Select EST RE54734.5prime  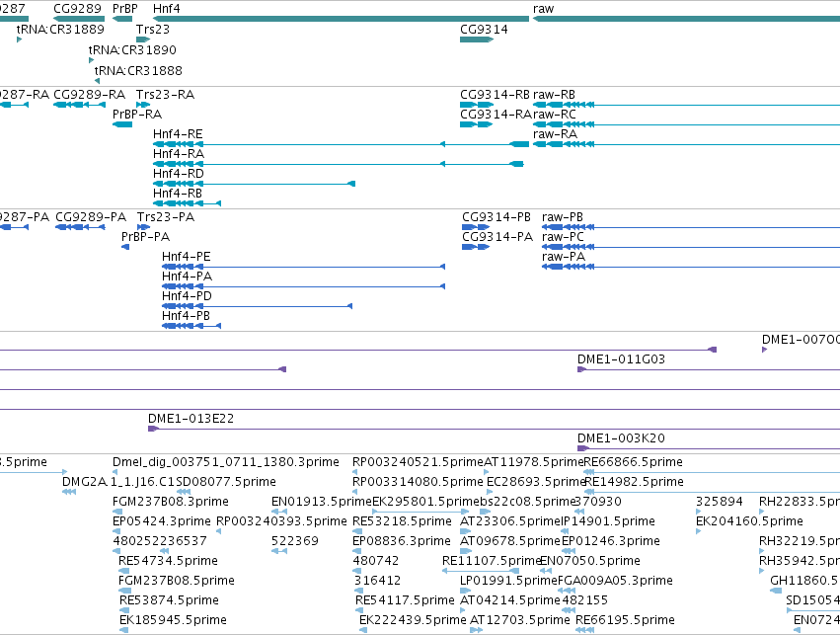tap(168, 561)
